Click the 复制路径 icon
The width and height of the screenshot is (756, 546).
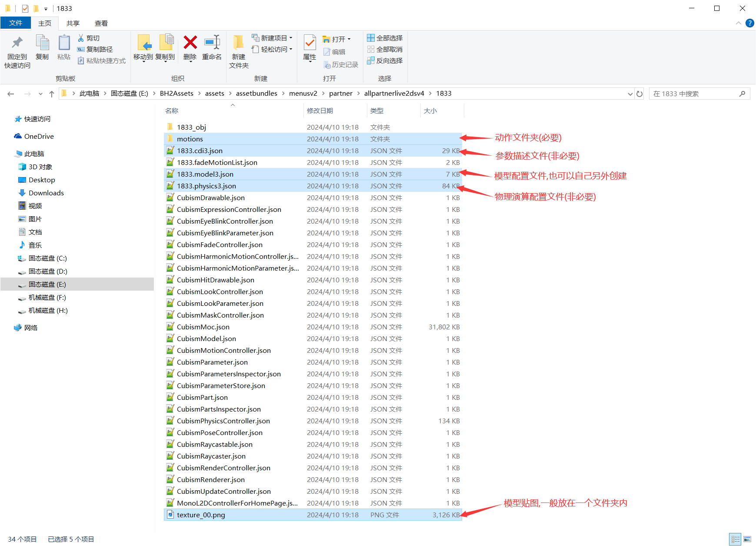(x=81, y=50)
